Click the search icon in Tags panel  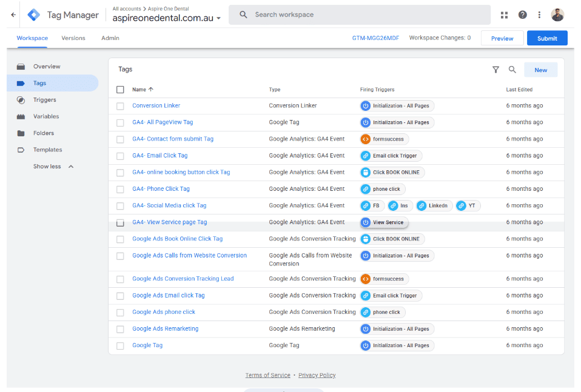click(512, 70)
